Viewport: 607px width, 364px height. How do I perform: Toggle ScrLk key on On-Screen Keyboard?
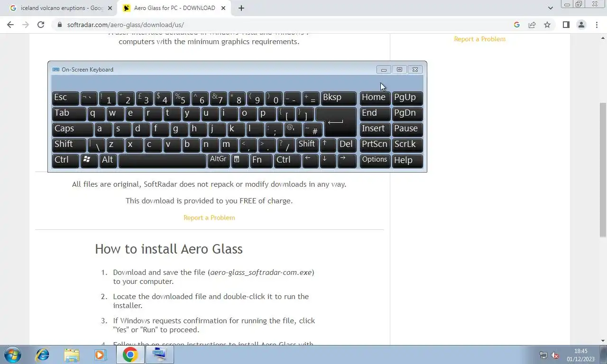click(407, 145)
